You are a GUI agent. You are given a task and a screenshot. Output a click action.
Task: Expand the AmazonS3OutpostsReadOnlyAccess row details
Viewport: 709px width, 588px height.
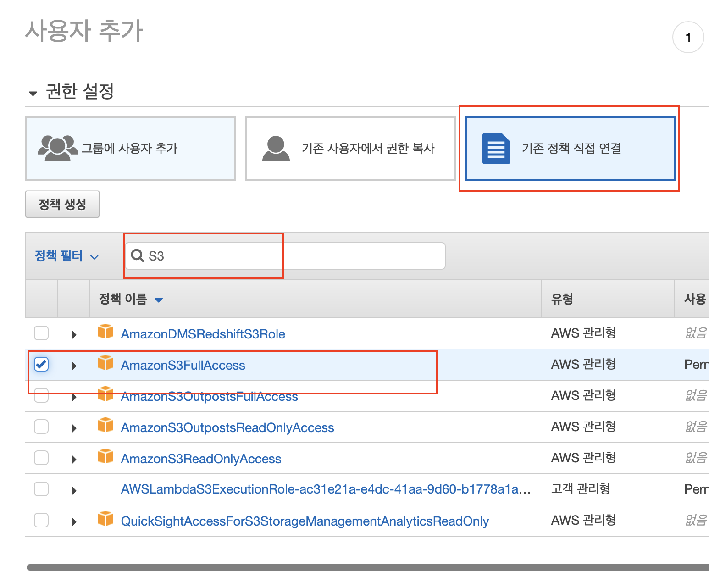[74, 428]
